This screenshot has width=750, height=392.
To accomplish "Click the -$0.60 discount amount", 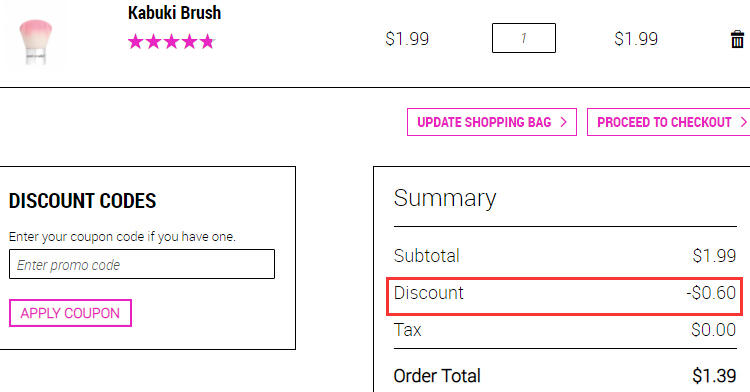I will click(x=711, y=293).
